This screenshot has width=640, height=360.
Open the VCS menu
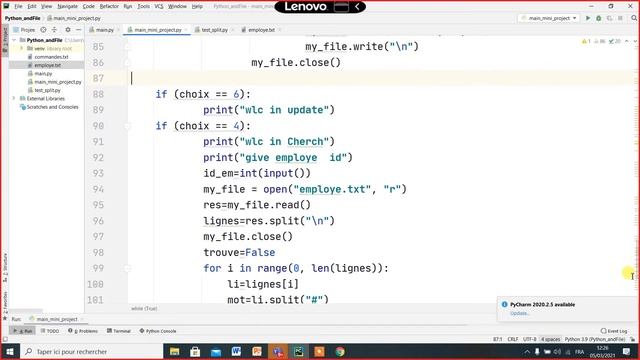tap(159, 6)
